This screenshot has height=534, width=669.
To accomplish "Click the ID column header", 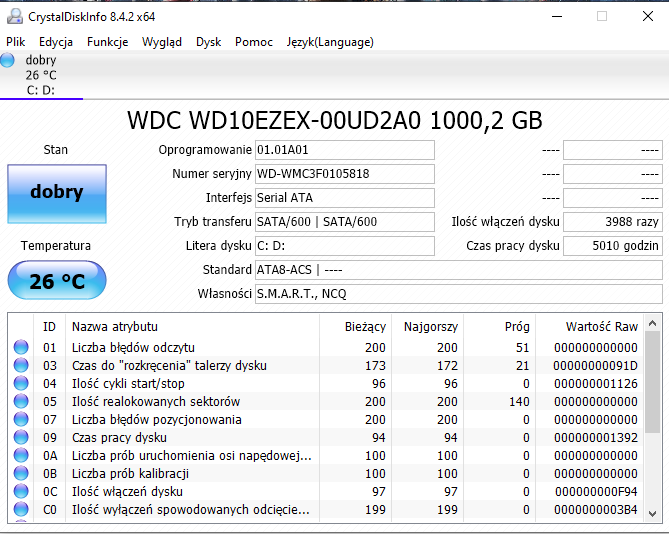I will click(x=49, y=327).
